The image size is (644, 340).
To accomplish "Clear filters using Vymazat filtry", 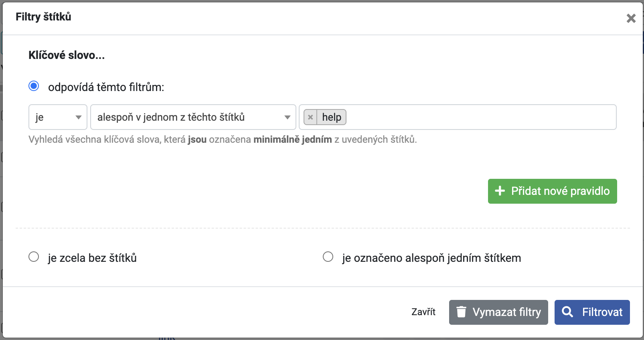I will tap(498, 312).
